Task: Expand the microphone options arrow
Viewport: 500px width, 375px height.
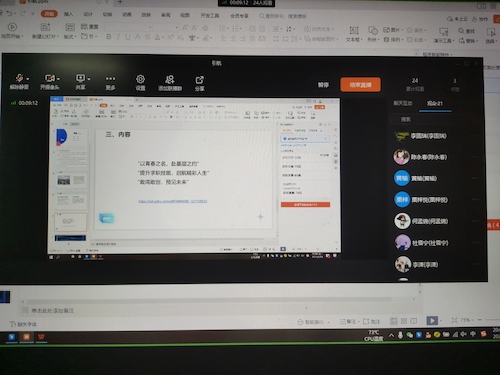Action: pyautogui.click(x=28, y=79)
